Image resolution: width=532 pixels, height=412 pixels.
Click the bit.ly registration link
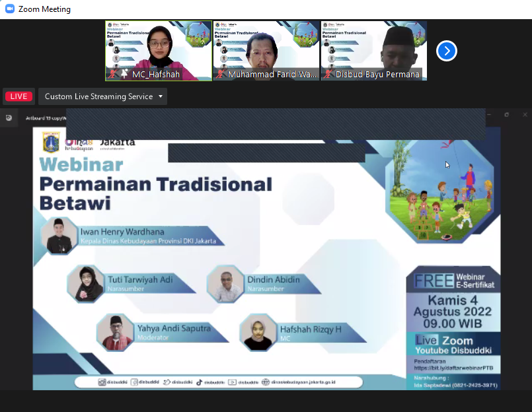(x=453, y=368)
